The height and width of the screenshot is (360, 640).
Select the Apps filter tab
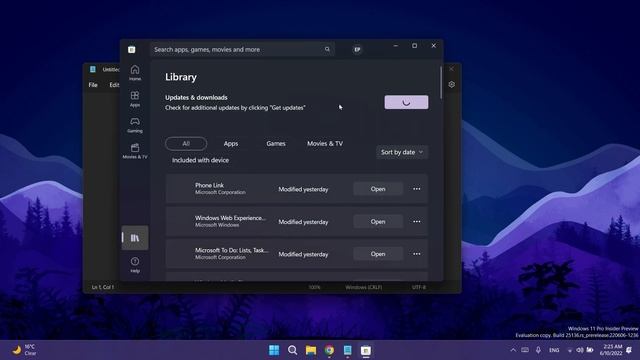click(x=231, y=144)
